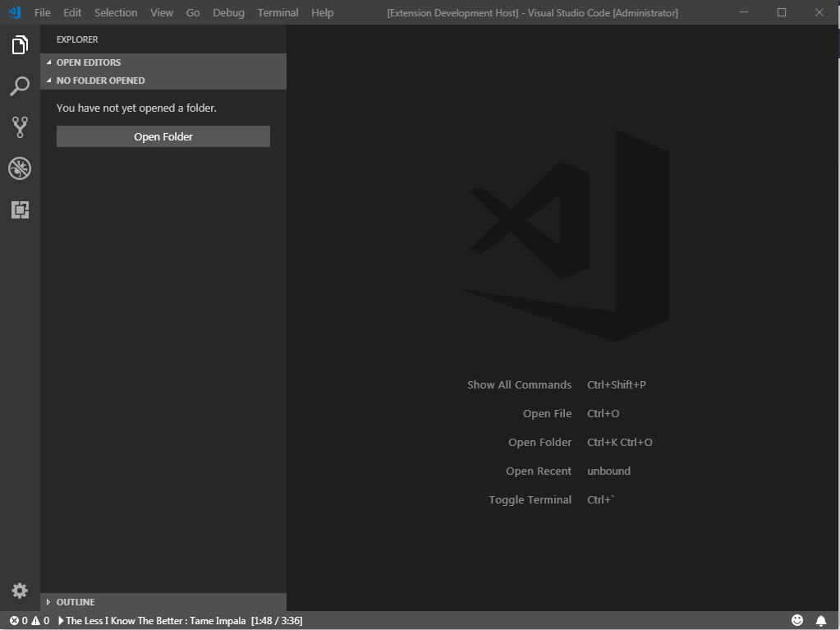
Task: Click the 'Open Recent' label
Action: point(539,471)
